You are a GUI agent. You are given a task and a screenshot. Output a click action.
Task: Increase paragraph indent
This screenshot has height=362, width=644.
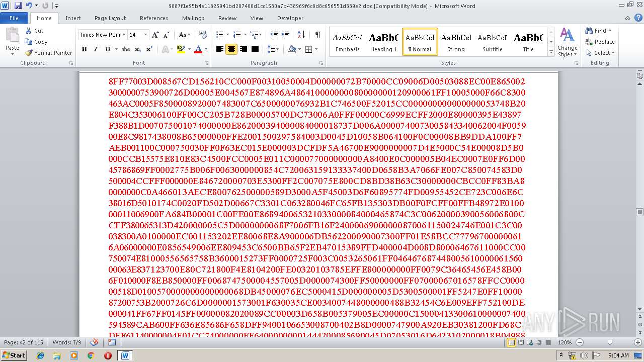(286, 35)
